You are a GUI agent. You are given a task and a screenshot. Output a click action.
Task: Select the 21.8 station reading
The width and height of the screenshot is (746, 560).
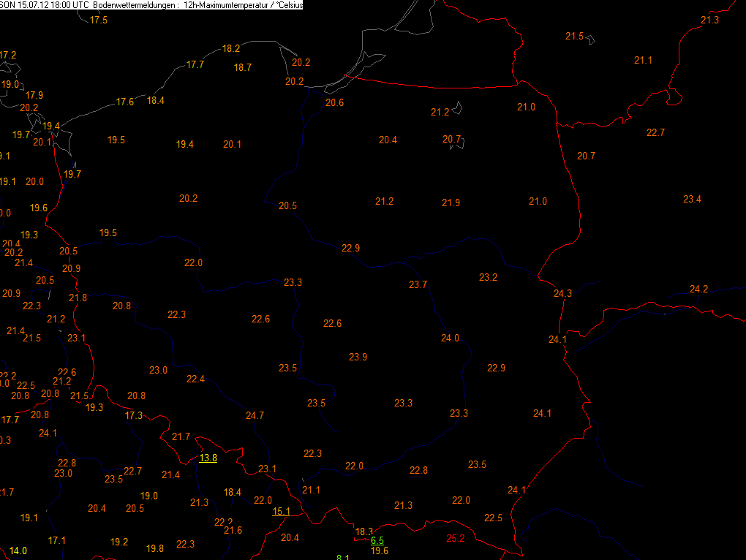coord(78,298)
